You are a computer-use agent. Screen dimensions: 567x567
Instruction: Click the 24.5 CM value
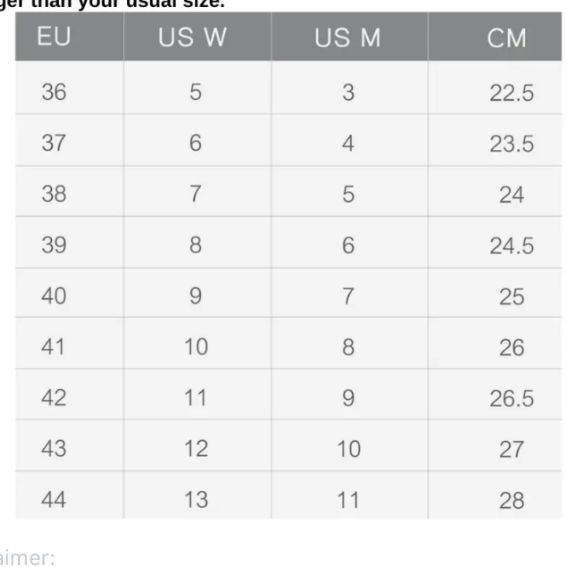[512, 246]
